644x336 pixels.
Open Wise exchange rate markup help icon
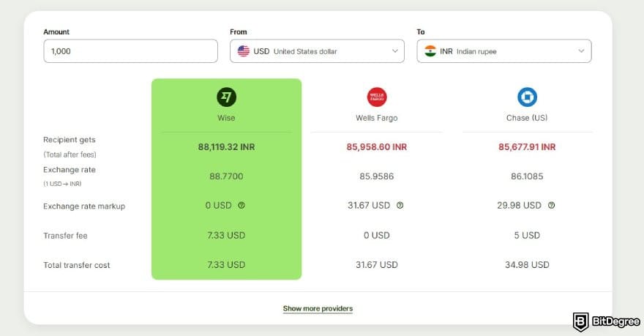pos(241,206)
